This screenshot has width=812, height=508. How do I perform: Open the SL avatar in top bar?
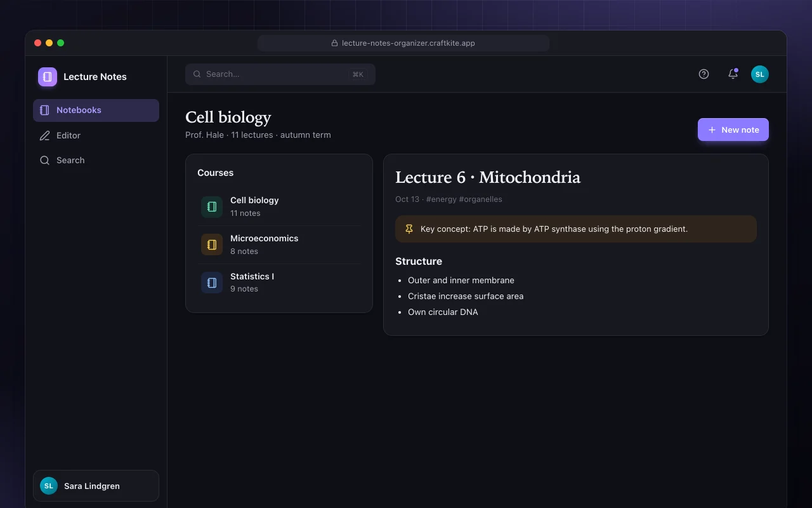point(760,74)
